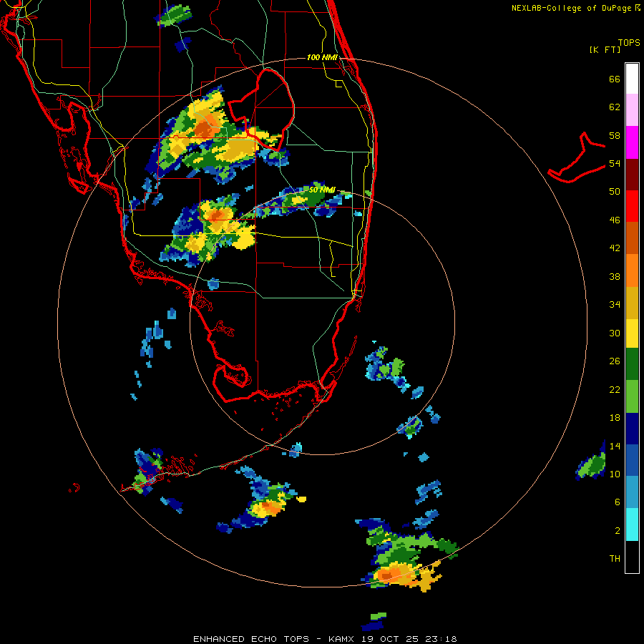Click the KAMX station identifier in caption
This screenshot has height=644, width=644.
343,639
